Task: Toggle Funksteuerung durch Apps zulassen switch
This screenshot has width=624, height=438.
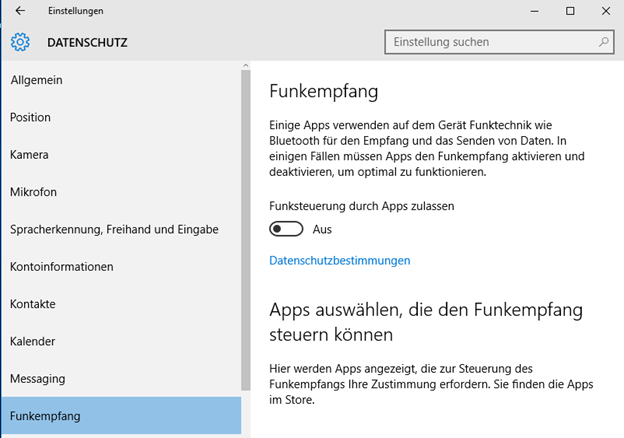Action: [x=286, y=229]
